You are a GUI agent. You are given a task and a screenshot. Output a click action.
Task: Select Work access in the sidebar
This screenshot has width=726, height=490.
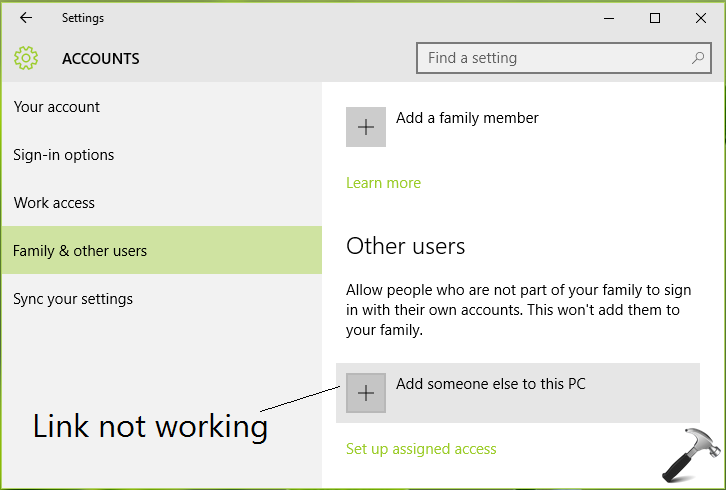click(x=54, y=203)
